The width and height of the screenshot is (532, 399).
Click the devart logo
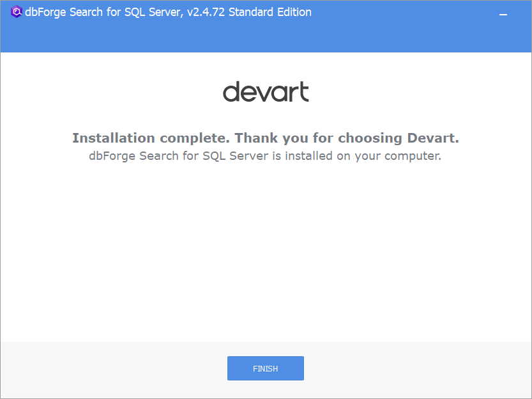[x=266, y=91]
